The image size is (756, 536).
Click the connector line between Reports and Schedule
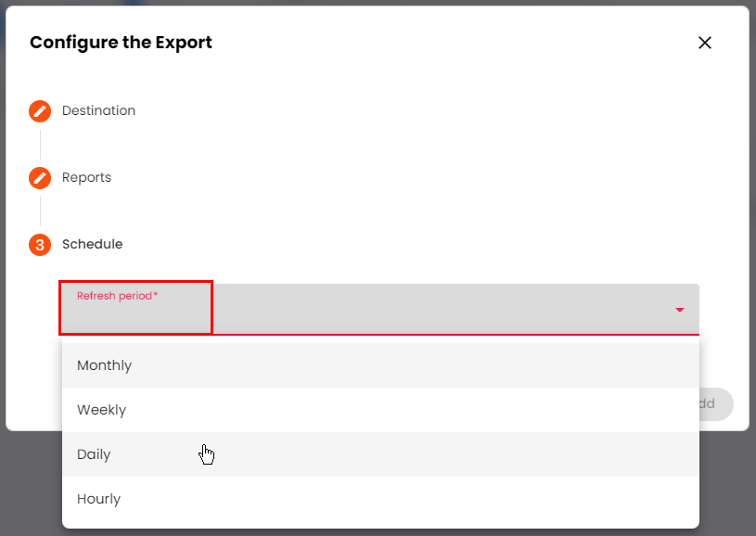tap(40, 211)
